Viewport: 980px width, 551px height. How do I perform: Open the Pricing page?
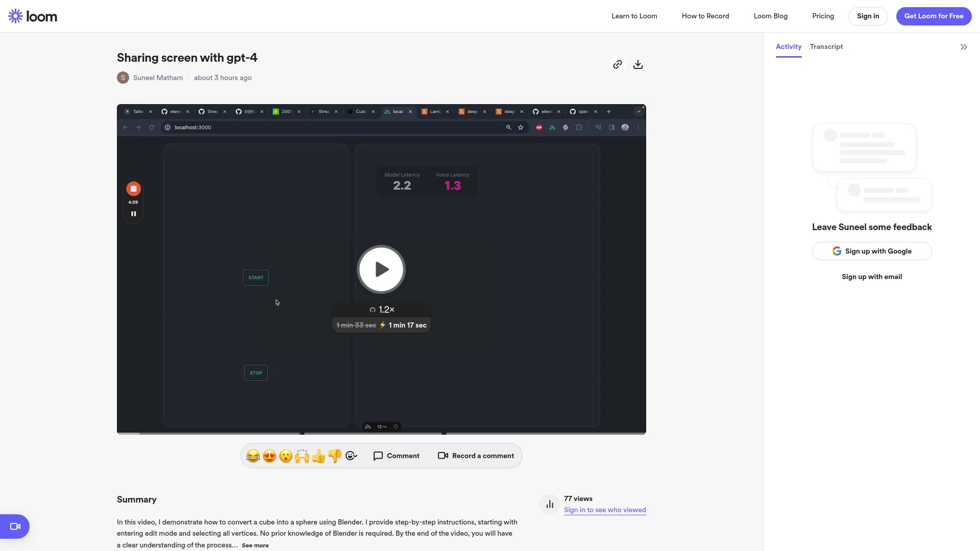pos(823,16)
